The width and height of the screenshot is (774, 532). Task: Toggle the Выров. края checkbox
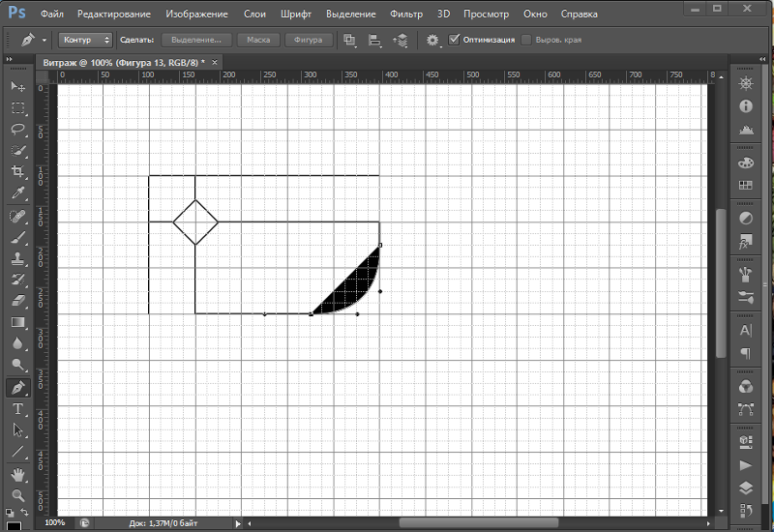tap(526, 41)
